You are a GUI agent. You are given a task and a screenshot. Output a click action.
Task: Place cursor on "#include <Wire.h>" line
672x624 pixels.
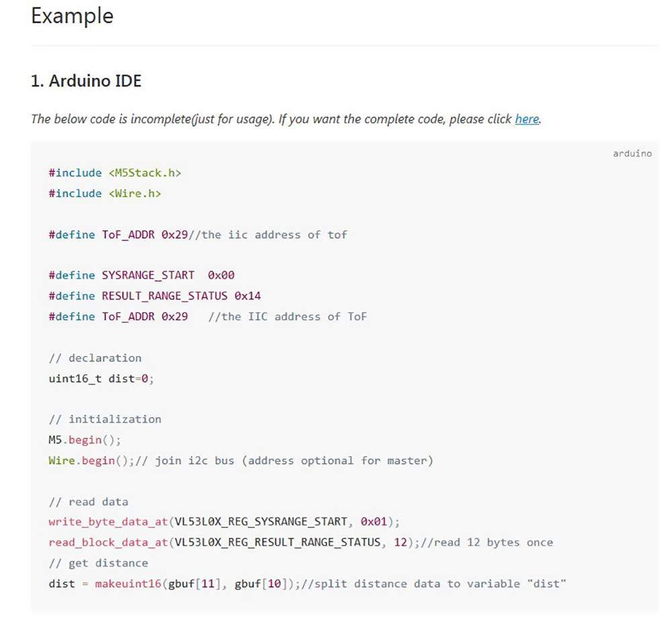point(105,193)
